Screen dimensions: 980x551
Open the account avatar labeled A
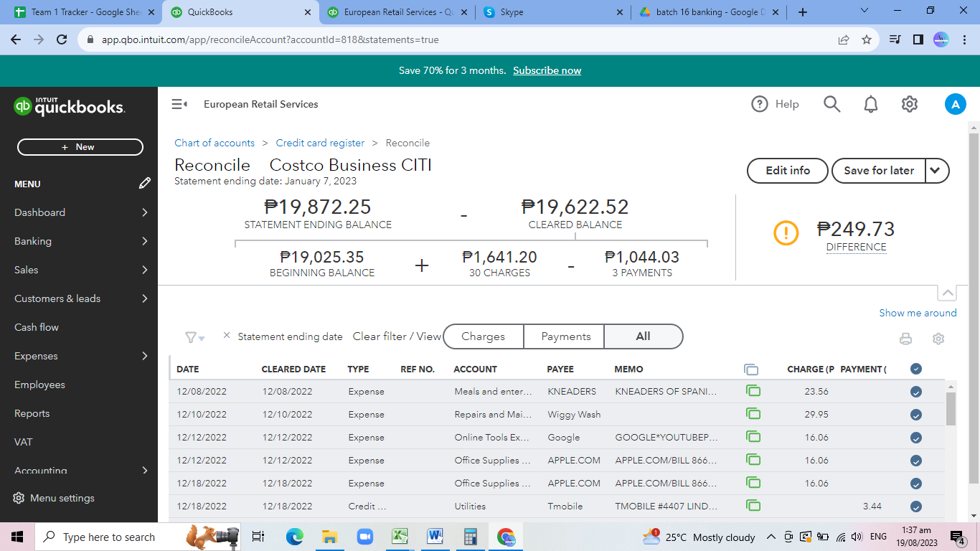tap(955, 104)
